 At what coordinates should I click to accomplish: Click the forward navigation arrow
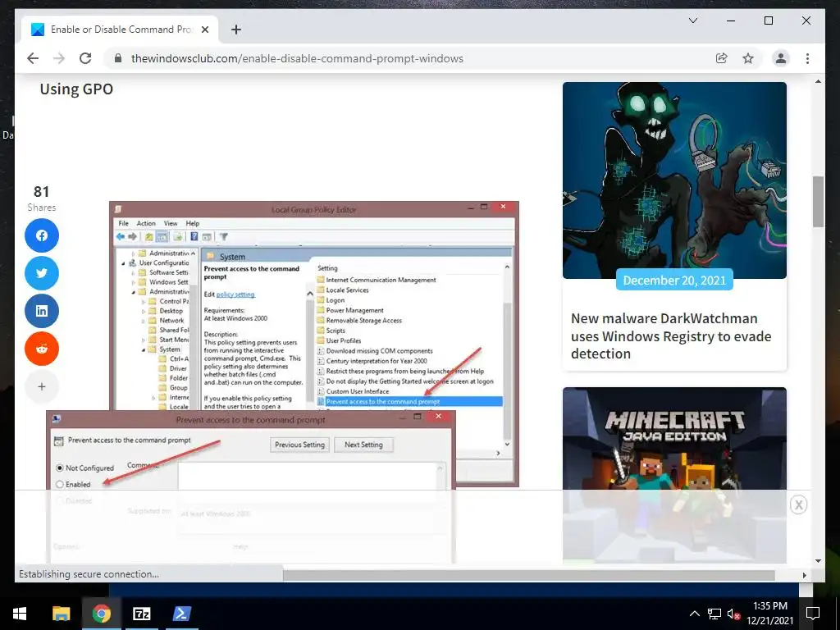[x=59, y=58]
